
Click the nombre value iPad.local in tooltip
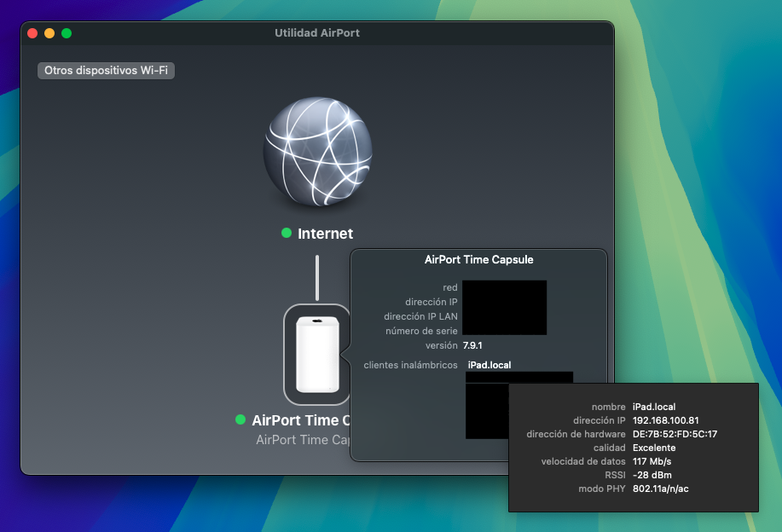(654, 407)
